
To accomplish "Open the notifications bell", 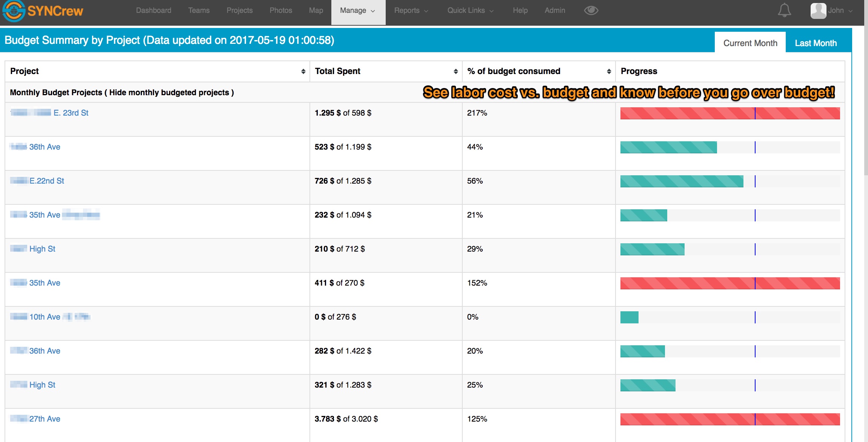I will coord(784,10).
